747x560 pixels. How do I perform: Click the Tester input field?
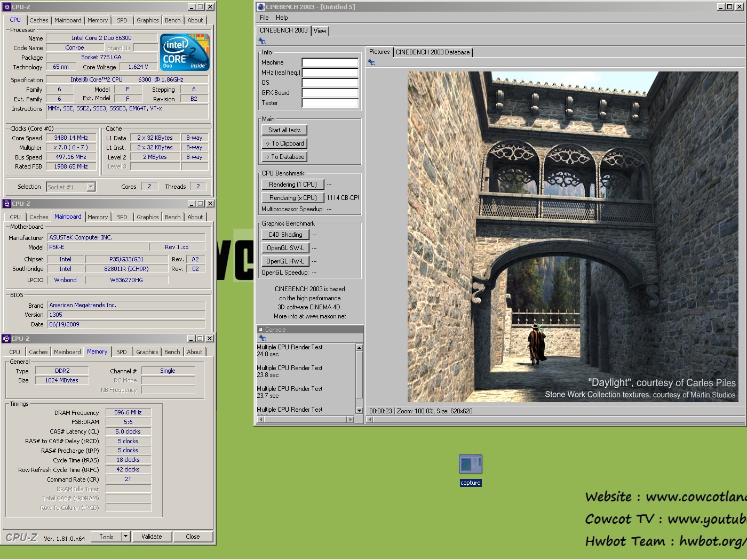click(330, 103)
